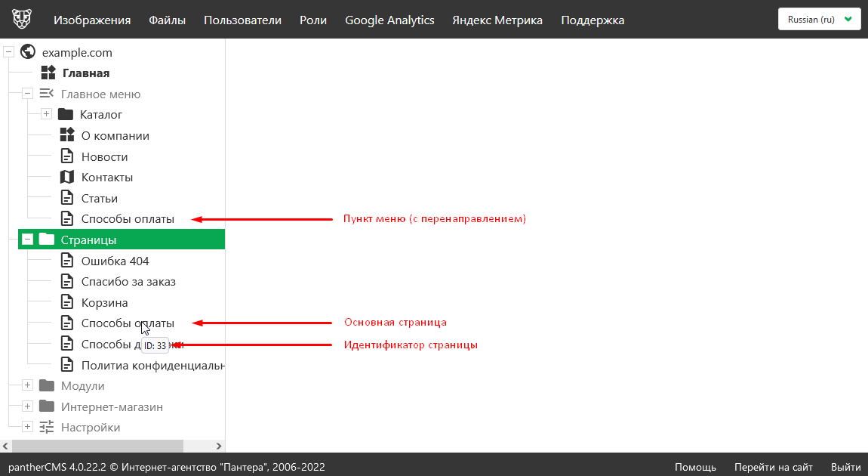The image size is (868, 476).
Task: Open the Изображения menu
Action: click(x=91, y=20)
